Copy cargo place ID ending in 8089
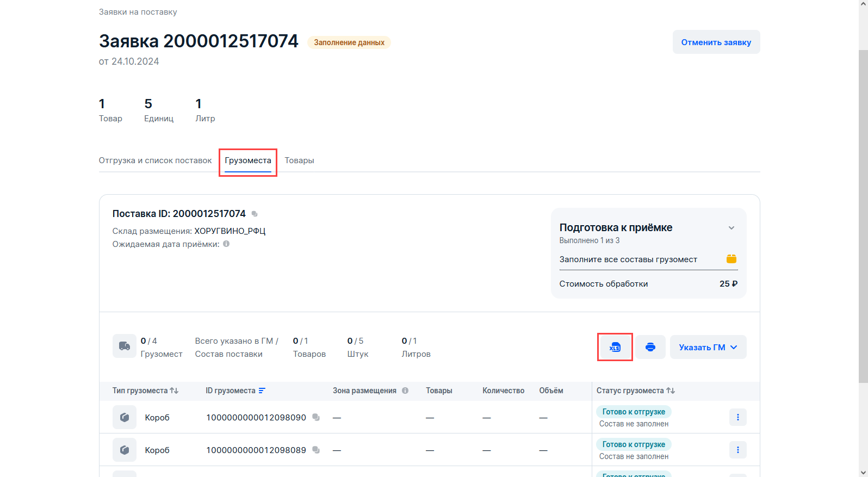The height and width of the screenshot is (477, 868). click(316, 450)
